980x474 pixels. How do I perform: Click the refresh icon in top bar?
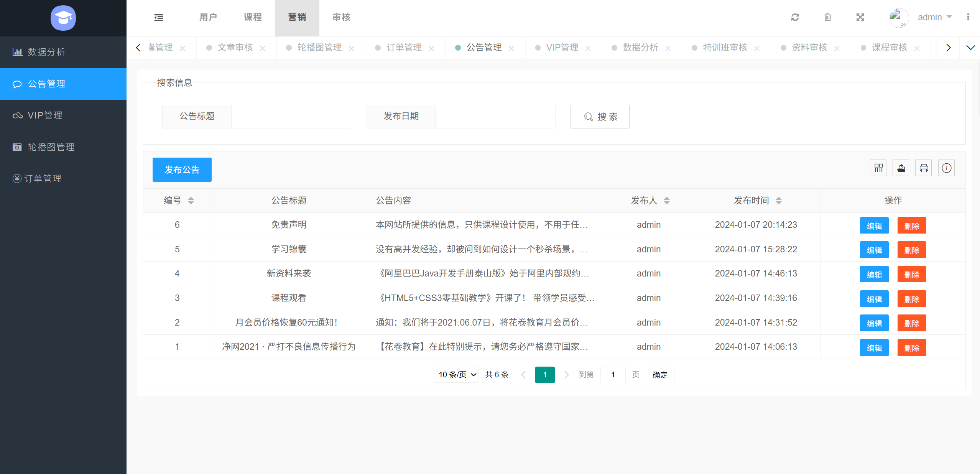(x=795, y=17)
